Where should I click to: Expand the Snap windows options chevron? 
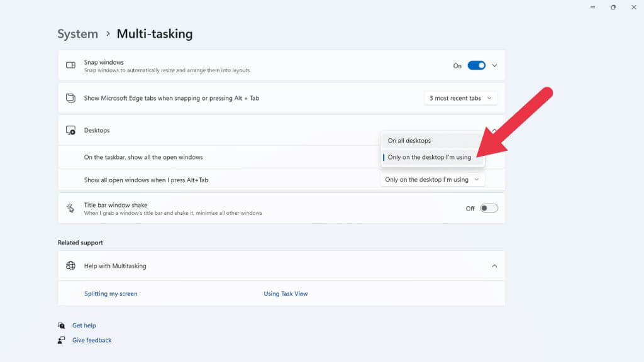[495, 65]
